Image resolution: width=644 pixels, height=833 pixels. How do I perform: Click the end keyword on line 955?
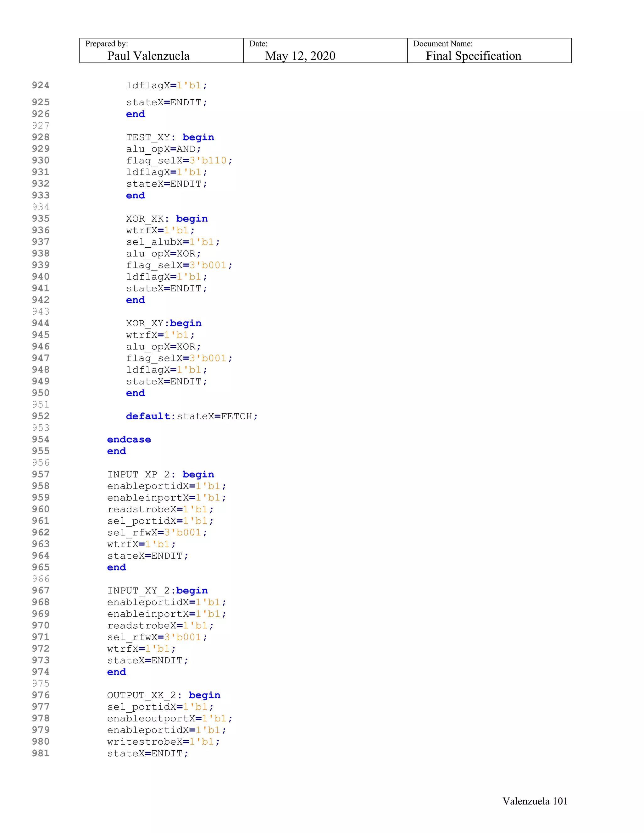coord(116,451)
